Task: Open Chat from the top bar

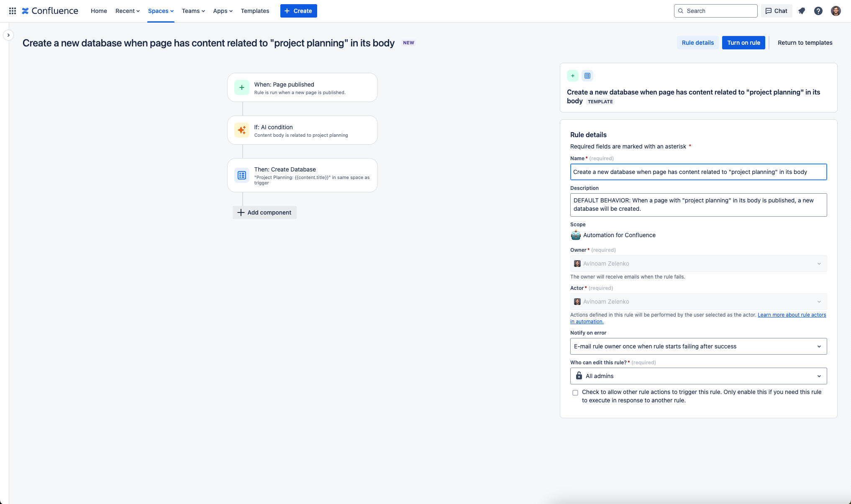Action: (776, 11)
